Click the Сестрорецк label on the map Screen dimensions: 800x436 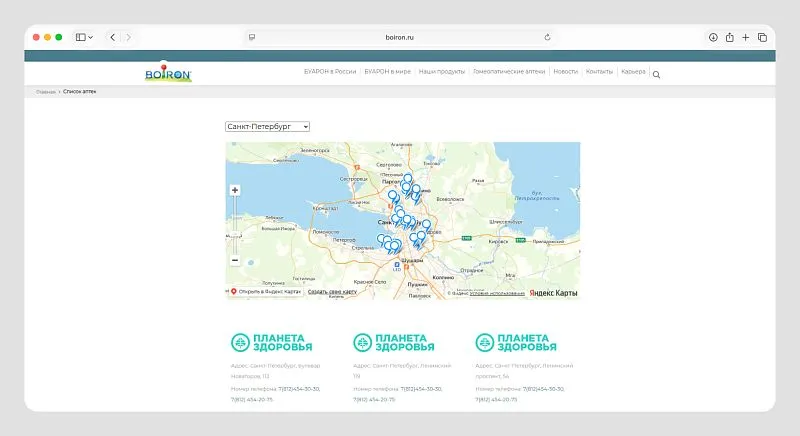tap(354, 179)
